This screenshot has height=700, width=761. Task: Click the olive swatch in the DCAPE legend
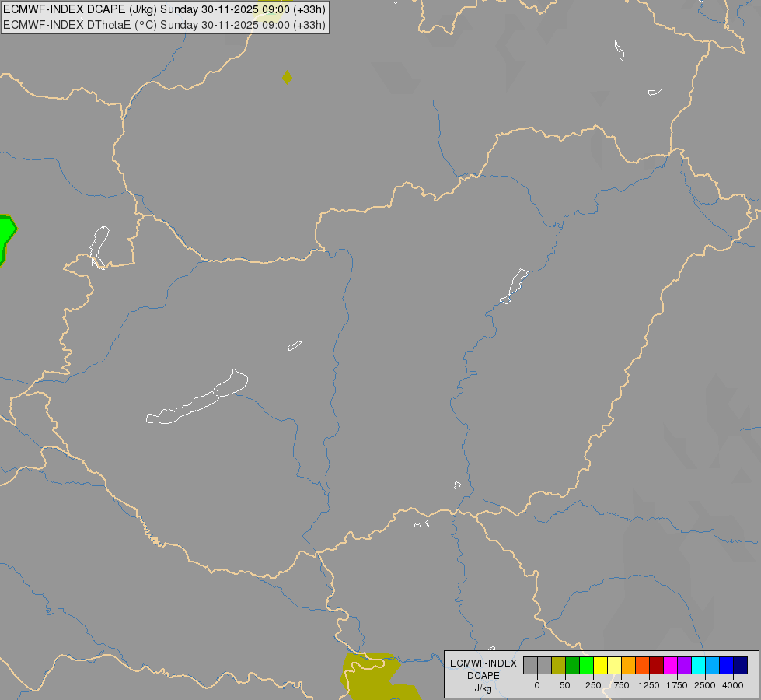click(x=559, y=665)
